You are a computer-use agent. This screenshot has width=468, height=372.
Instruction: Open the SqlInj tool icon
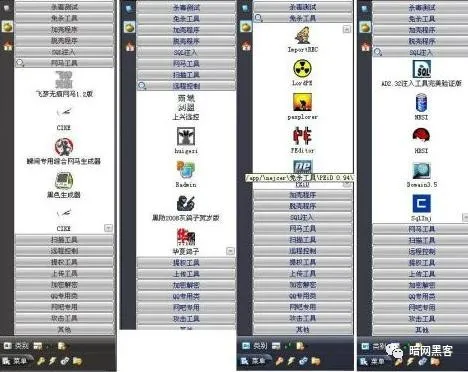pyautogui.click(x=421, y=204)
